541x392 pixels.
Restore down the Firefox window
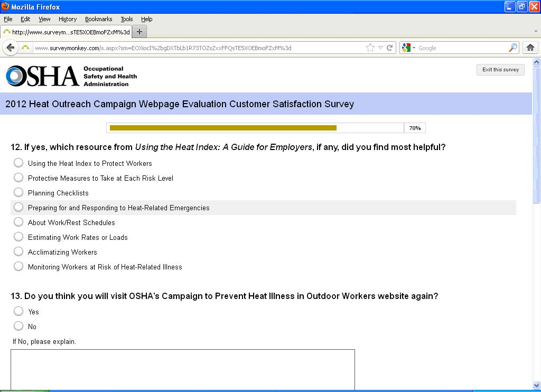(x=521, y=6)
